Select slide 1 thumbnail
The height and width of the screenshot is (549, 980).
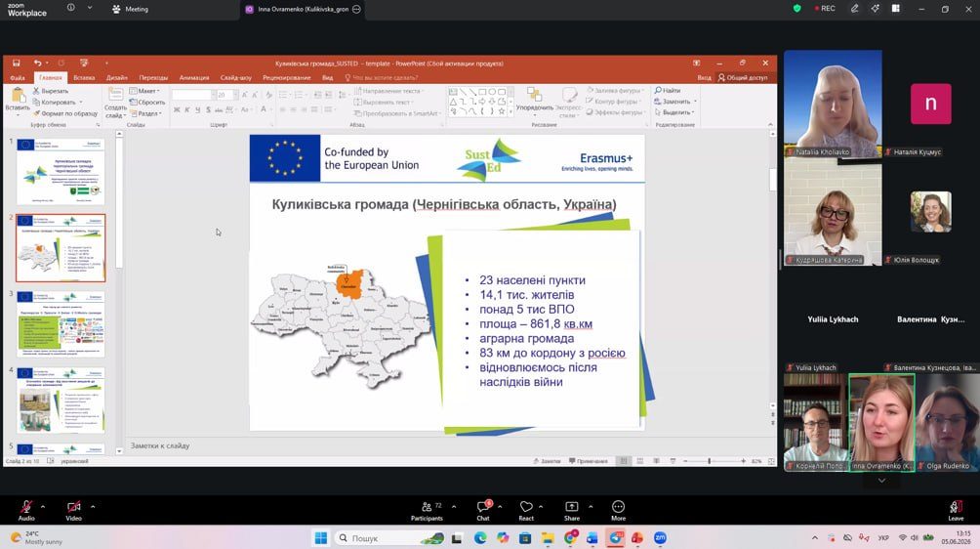point(61,171)
